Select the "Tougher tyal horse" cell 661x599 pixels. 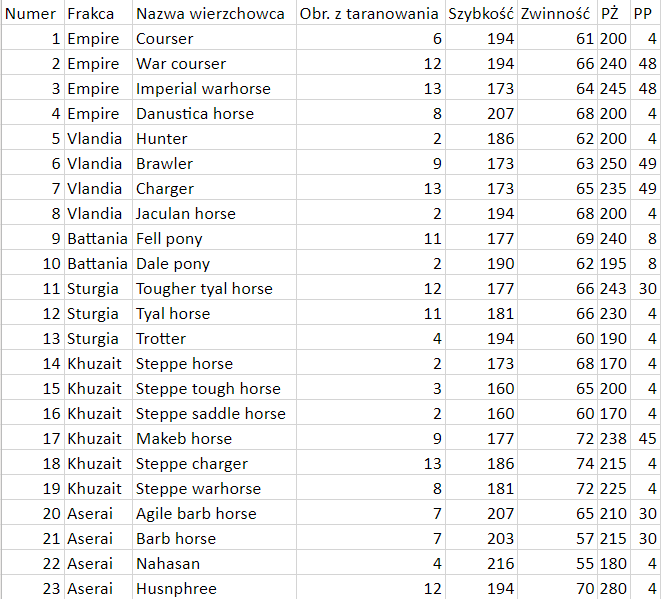[x=204, y=288]
